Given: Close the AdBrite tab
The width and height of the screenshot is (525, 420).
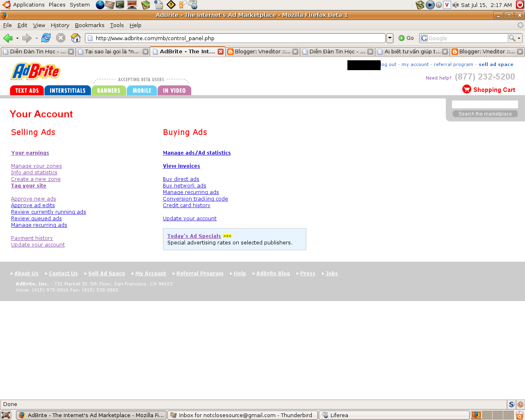Looking at the screenshot, I should [x=221, y=52].
